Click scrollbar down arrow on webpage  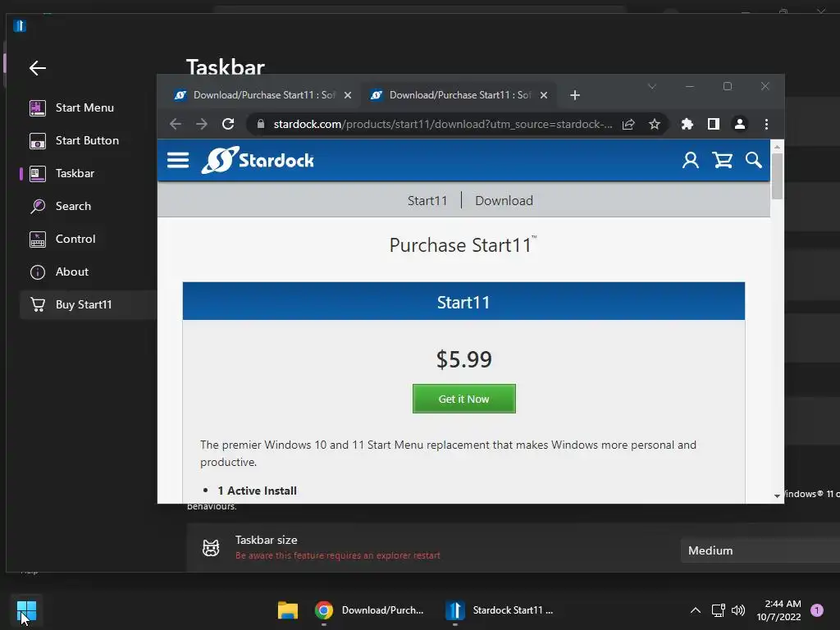point(777,496)
